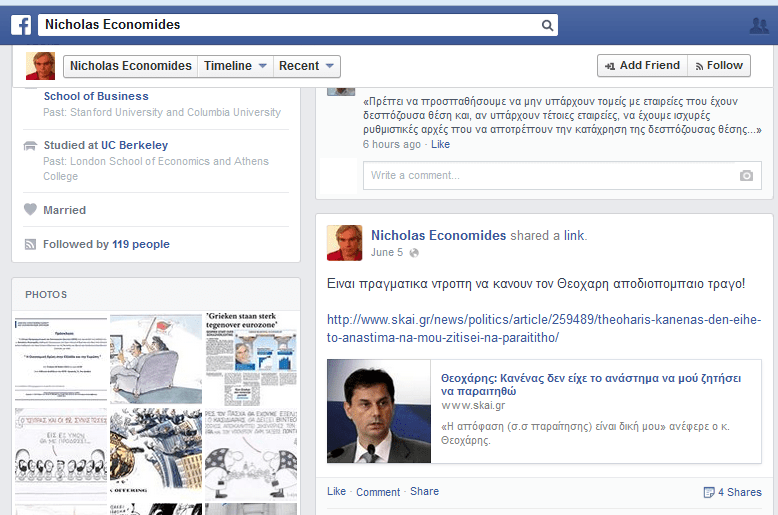
Task: Click the shares icon next to 4 Shares
Action: [709, 492]
